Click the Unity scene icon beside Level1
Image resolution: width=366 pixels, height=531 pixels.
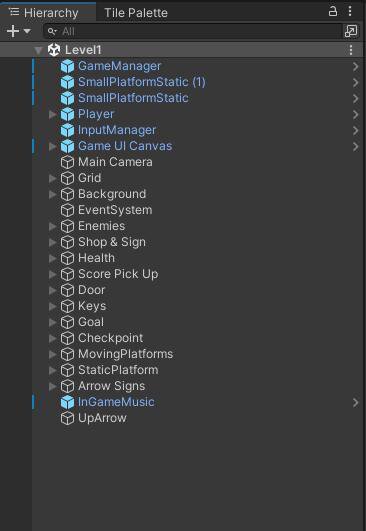(x=54, y=50)
